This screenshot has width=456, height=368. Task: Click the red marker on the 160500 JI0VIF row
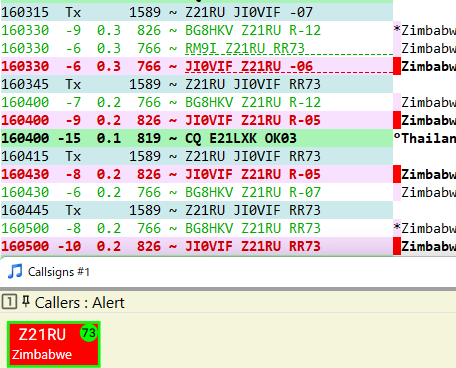[x=397, y=246]
